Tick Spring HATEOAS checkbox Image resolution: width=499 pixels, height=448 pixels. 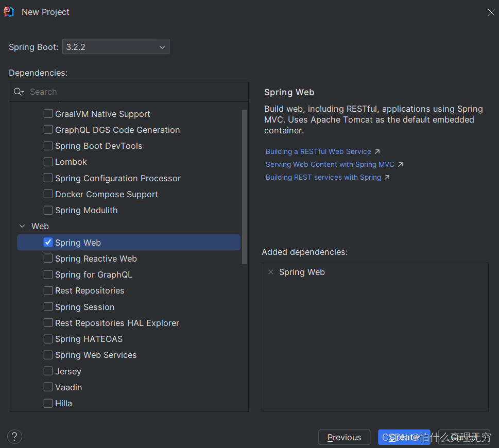point(48,339)
